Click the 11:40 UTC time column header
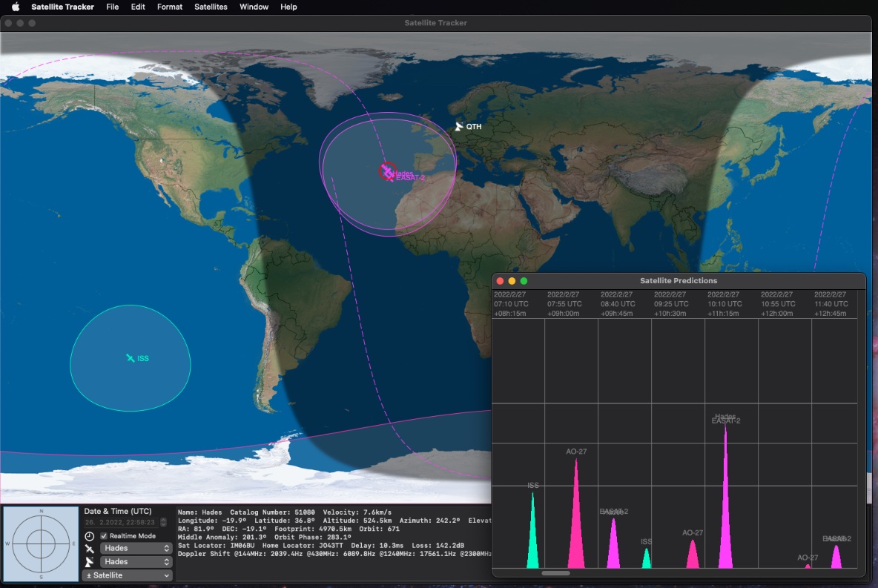Image resolution: width=878 pixels, height=588 pixels. (831, 303)
